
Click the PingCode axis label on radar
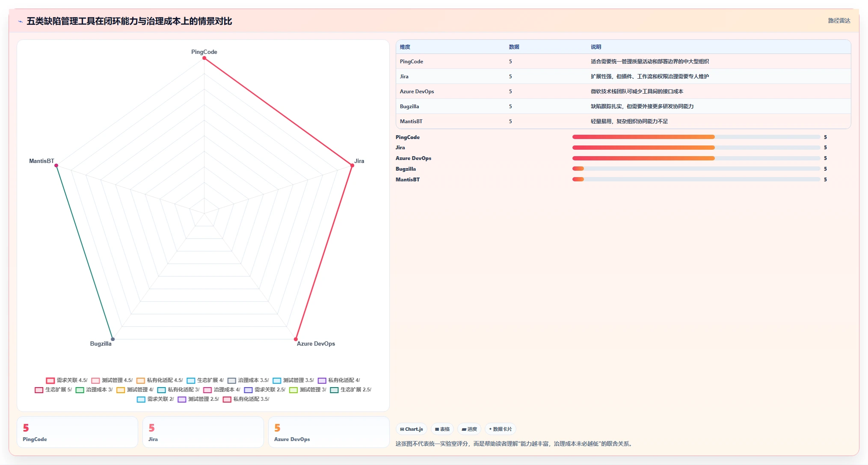[x=204, y=52]
